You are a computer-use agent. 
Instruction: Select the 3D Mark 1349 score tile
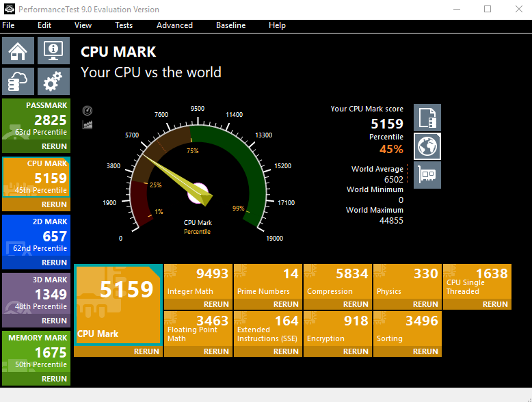tap(36, 293)
